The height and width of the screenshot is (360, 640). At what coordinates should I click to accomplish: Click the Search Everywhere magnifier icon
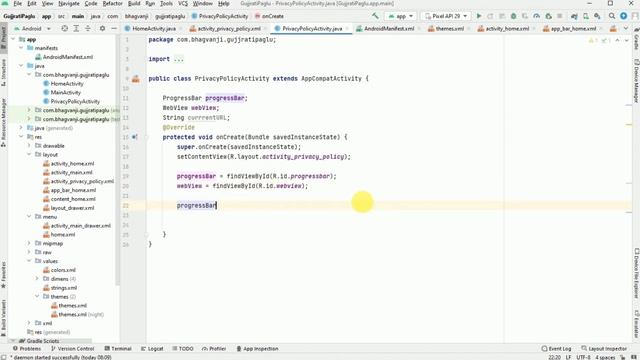(612, 16)
